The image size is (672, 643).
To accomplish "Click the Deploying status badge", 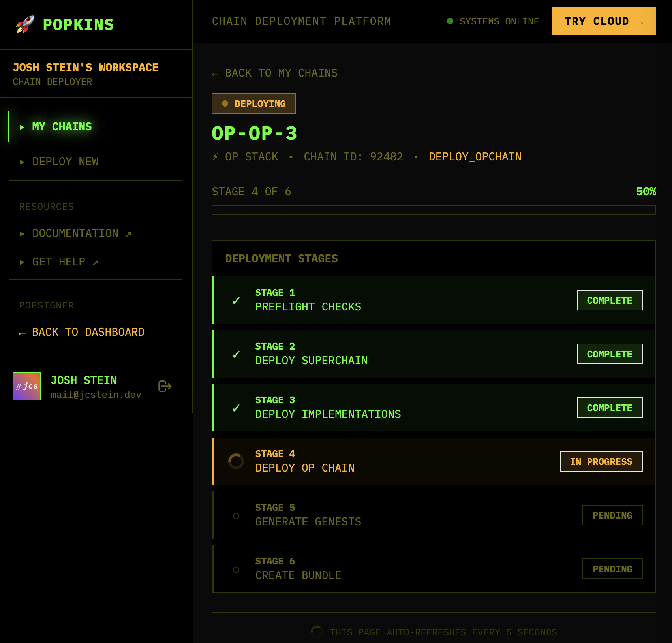I will point(253,103).
